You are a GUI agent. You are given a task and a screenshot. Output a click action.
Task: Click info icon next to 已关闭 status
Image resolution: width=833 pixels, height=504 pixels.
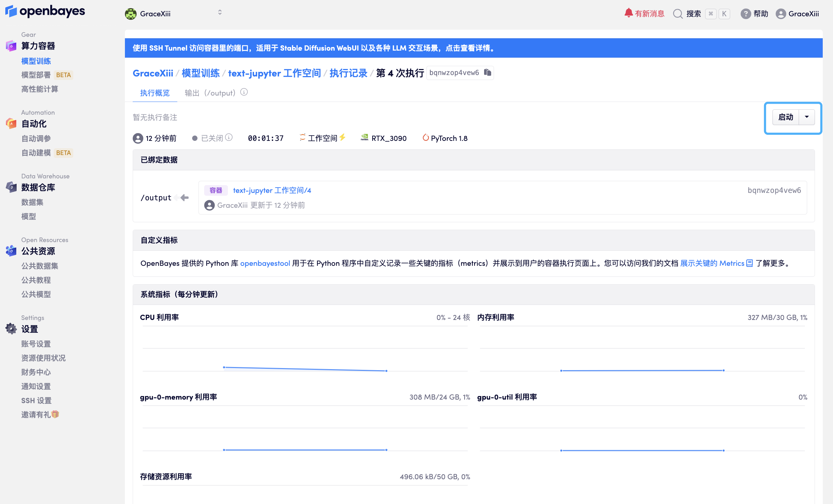point(229,137)
